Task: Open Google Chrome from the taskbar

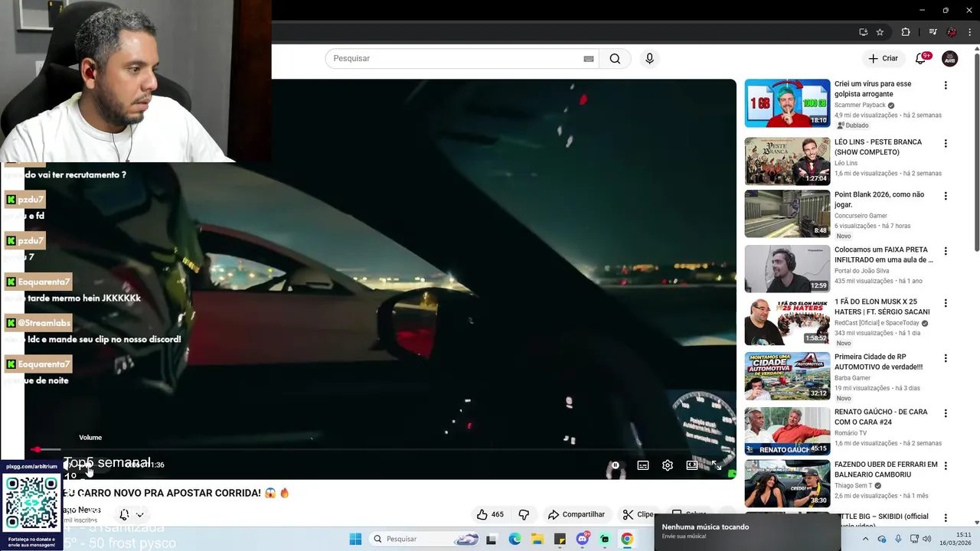Action: 627,539
